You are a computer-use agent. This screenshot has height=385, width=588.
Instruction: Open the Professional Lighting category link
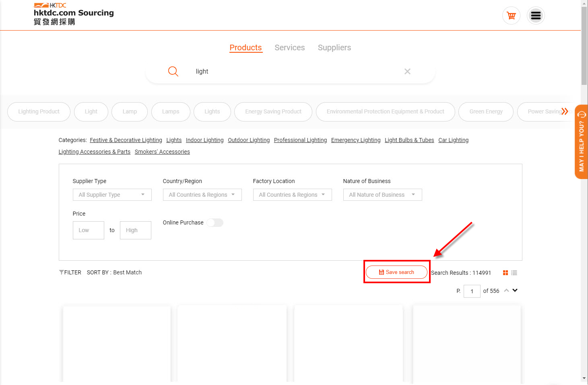pos(300,140)
